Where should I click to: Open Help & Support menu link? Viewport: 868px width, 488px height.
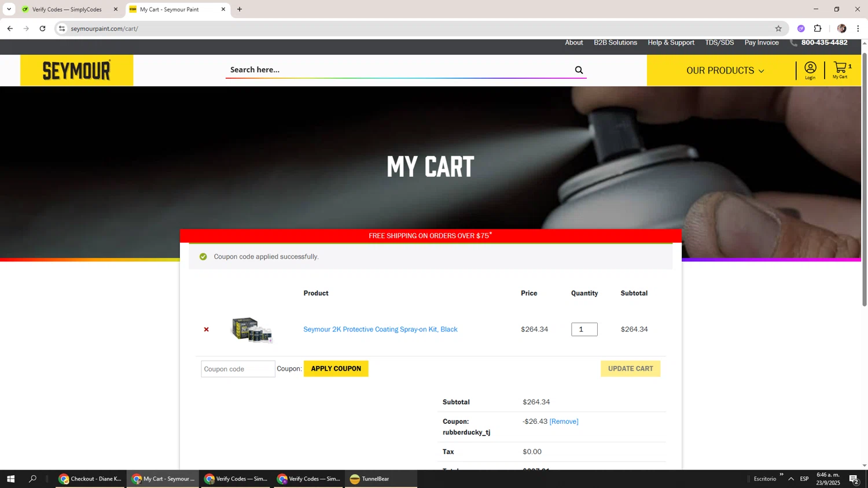point(671,43)
